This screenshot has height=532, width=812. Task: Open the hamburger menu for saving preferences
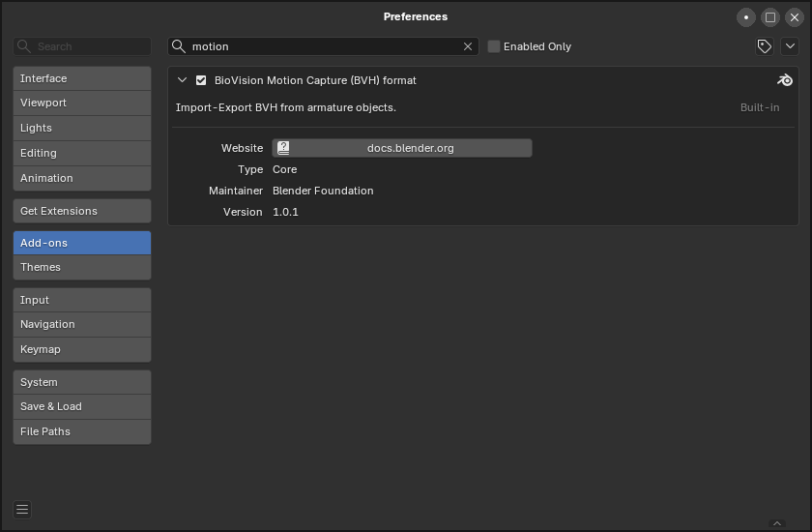22,509
